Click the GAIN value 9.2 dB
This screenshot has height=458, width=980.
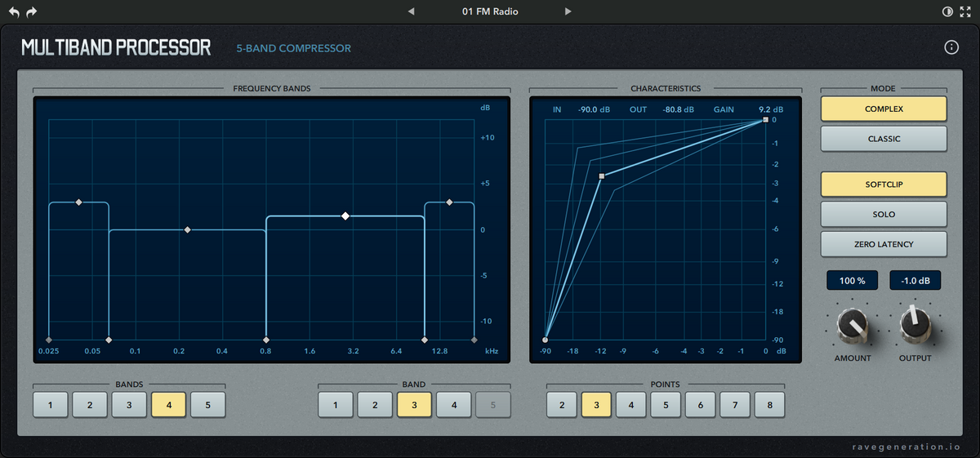(771, 109)
